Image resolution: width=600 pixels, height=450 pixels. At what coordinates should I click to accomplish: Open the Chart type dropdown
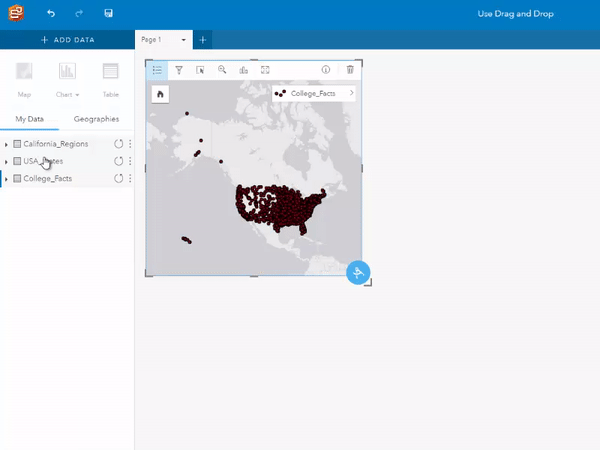point(67,79)
